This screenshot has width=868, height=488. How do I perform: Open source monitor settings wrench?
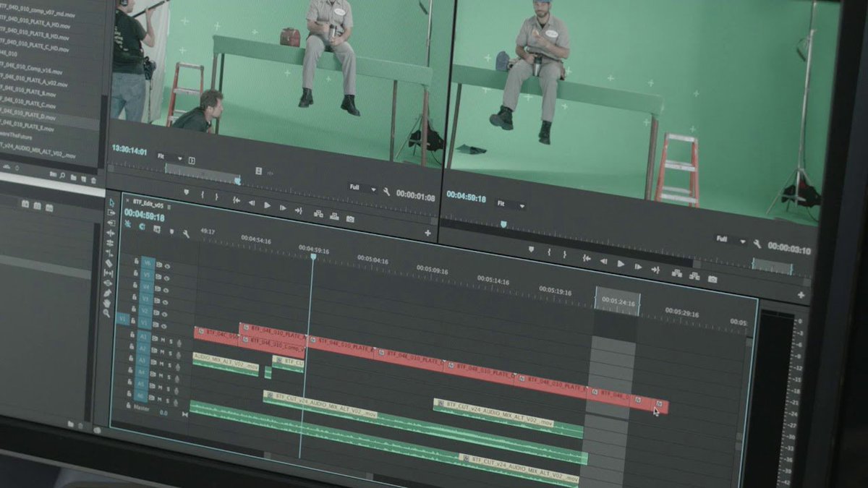pos(386,192)
